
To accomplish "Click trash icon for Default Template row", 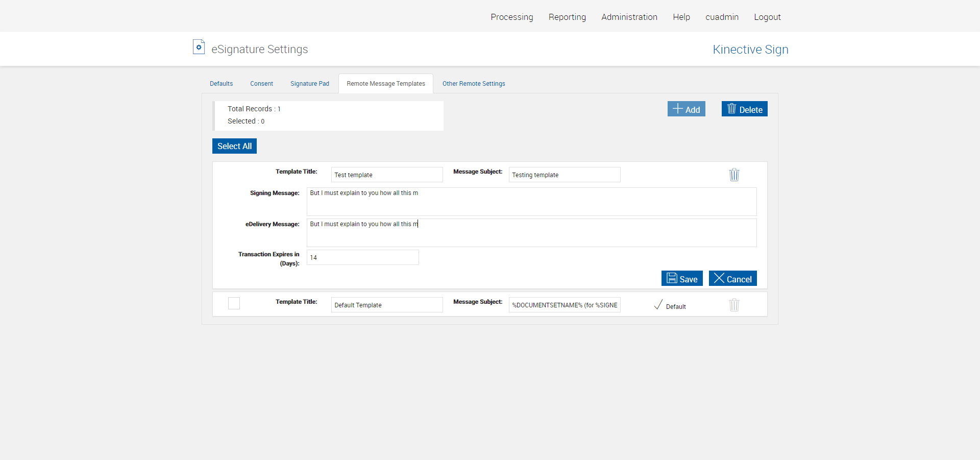I will (x=734, y=305).
